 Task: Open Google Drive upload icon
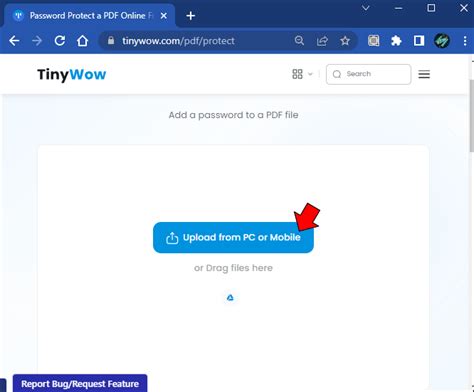(230, 298)
